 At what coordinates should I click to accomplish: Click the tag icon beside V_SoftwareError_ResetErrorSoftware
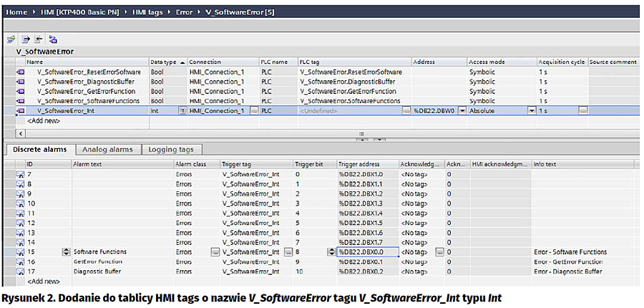coord(20,72)
